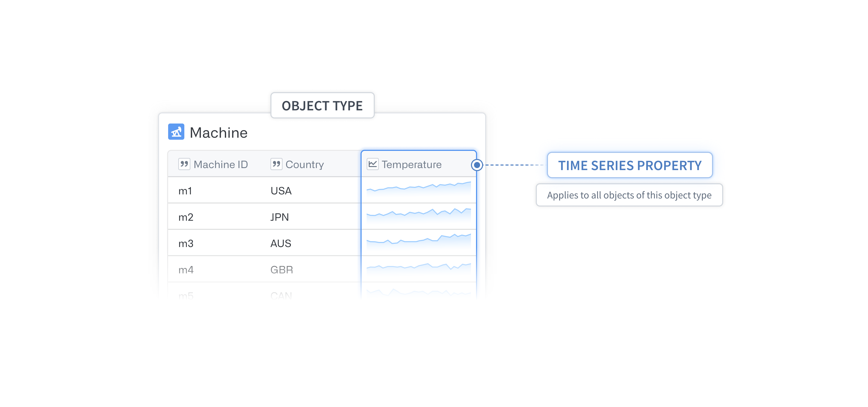Click the JPN country cell
This screenshot has width=868, height=407.
(x=279, y=217)
